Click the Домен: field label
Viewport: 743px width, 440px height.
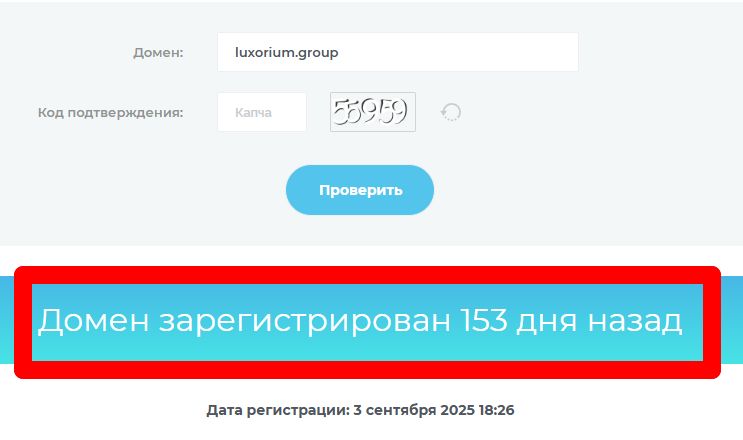(158, 53)
